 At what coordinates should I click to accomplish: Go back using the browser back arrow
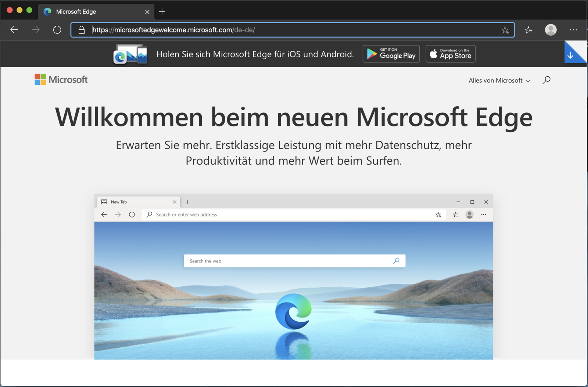point(14,30)
